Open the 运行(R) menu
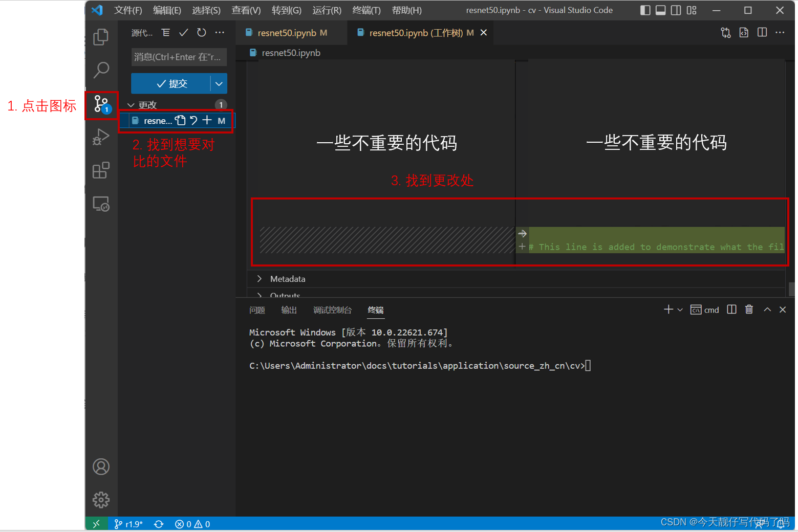This screenshot has width=798, height=532. click(x=327, y=10)
